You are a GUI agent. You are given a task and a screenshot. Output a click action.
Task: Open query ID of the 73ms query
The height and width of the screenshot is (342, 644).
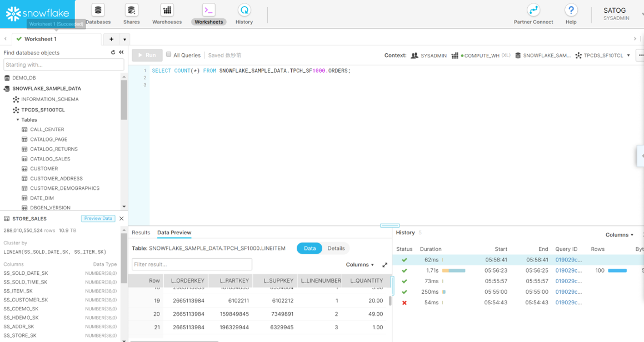(x=568, y=281)
